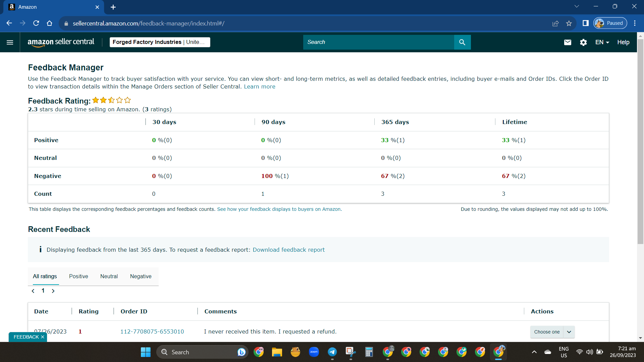The width and height of the screenshot is (644, 362).
Task: Go back with the browser back arrow
Action: [9, 23]
